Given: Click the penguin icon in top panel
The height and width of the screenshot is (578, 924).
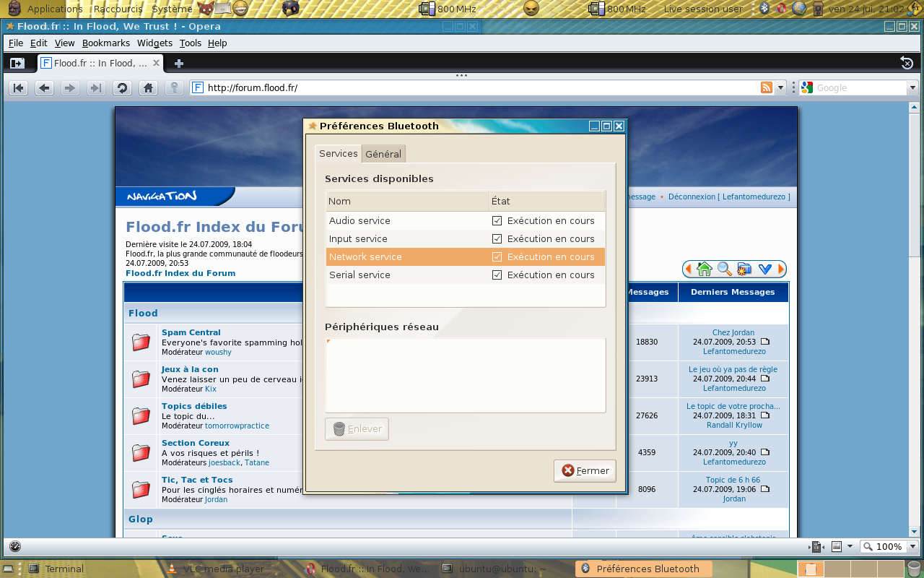Looking at the screenshot, I should [x=290, y=9].
